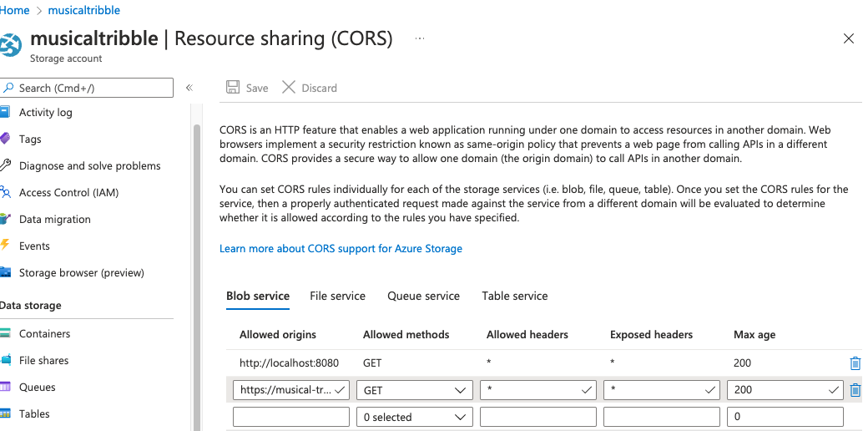Image resolution: width=868 pixels, height=431 pixels.
Task: Edit exposed headers field in musical-tr row
Action: point(662,390)
